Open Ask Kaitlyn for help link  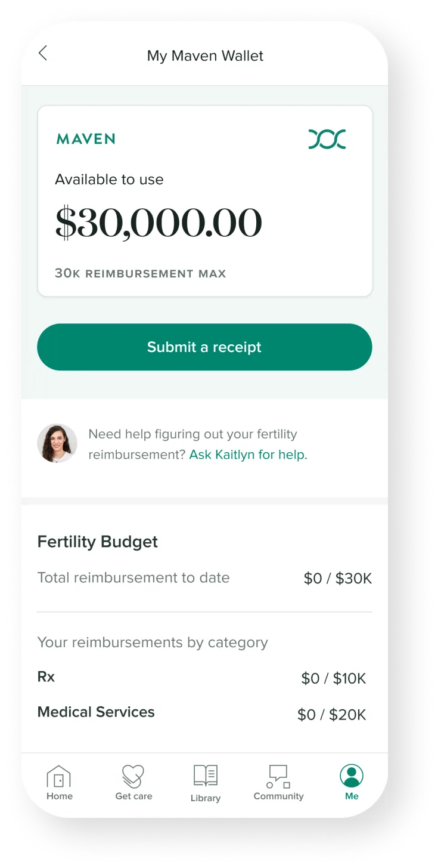tap(247, 454)
